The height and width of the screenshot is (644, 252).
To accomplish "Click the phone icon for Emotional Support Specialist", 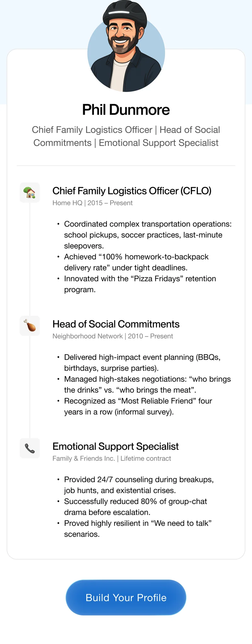I will click(29, 448).
